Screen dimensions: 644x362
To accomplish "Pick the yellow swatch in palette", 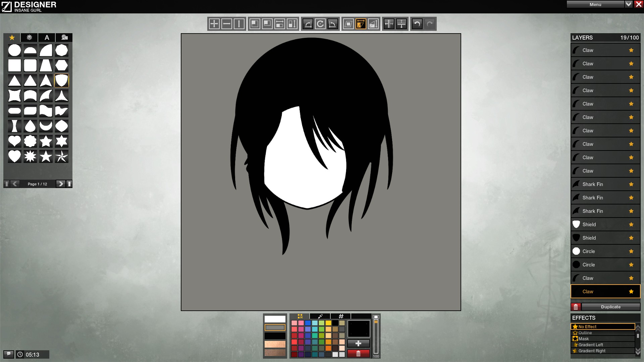I will pos(328,323).
